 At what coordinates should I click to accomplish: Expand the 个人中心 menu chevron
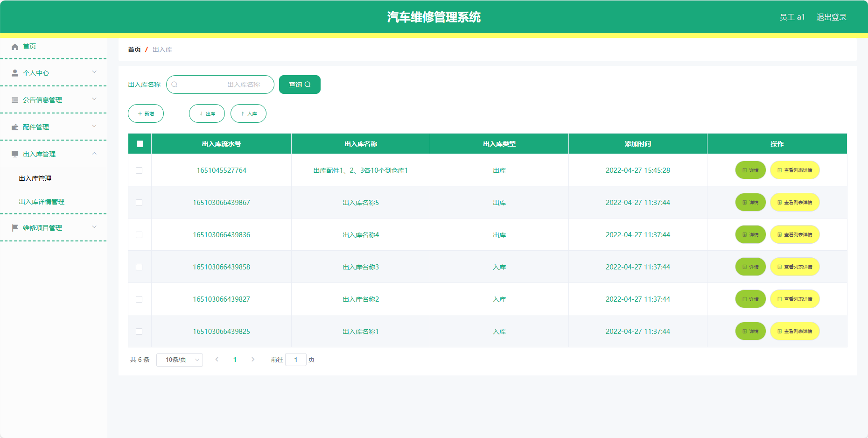[x=94, y=72]
